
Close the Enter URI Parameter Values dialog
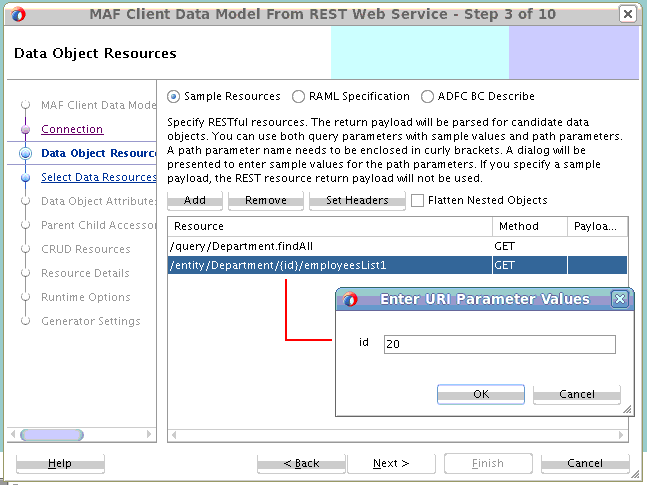pos(620,299)
